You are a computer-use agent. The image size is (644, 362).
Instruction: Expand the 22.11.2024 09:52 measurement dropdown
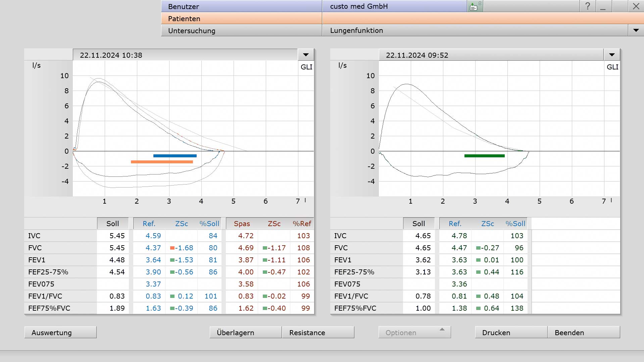pyautogui.click(x=612, y=55)
